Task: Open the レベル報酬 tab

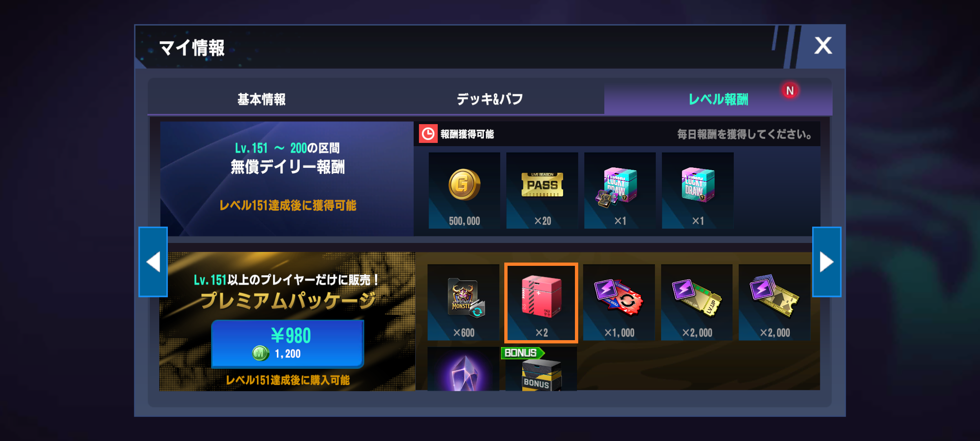Action: tap(718, 99)
